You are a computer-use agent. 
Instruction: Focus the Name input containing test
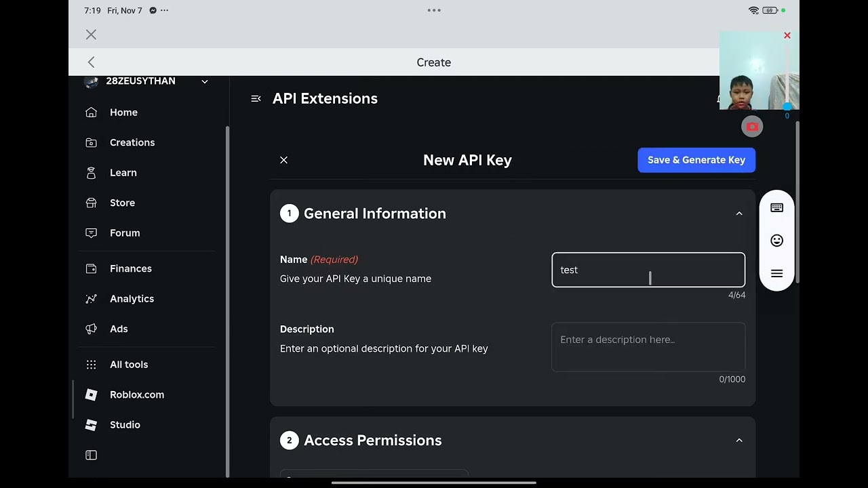tap(648, 270)
